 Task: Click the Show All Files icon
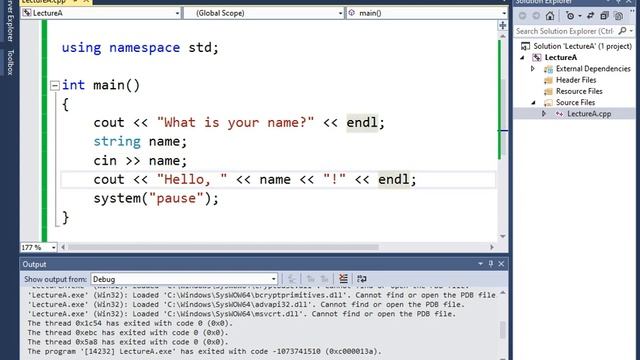(x=619, y=16)
